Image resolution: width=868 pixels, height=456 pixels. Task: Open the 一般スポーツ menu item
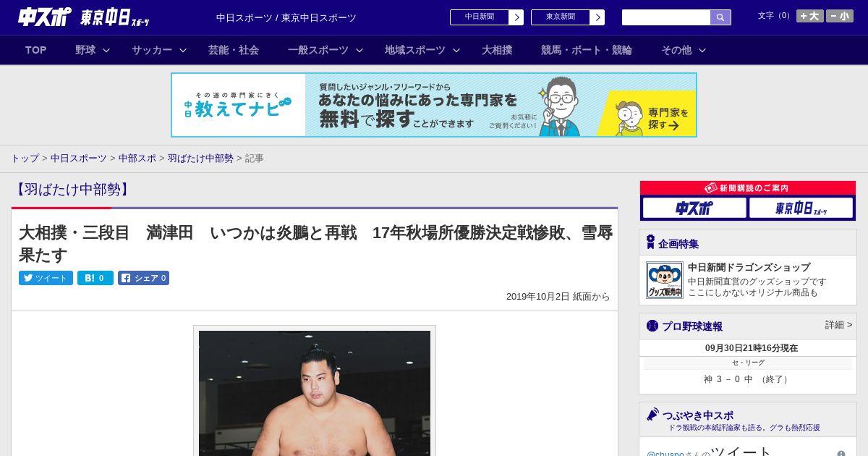(318, 50)
